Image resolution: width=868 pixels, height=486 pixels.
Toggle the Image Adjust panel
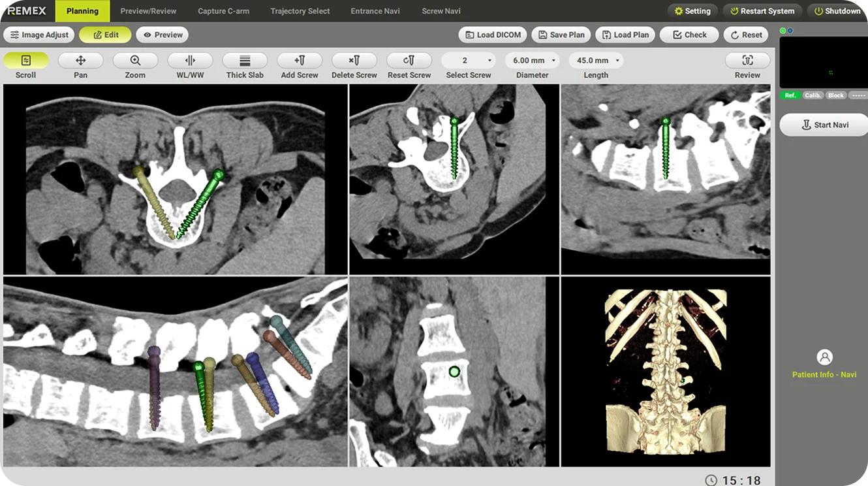click(39, 35)
